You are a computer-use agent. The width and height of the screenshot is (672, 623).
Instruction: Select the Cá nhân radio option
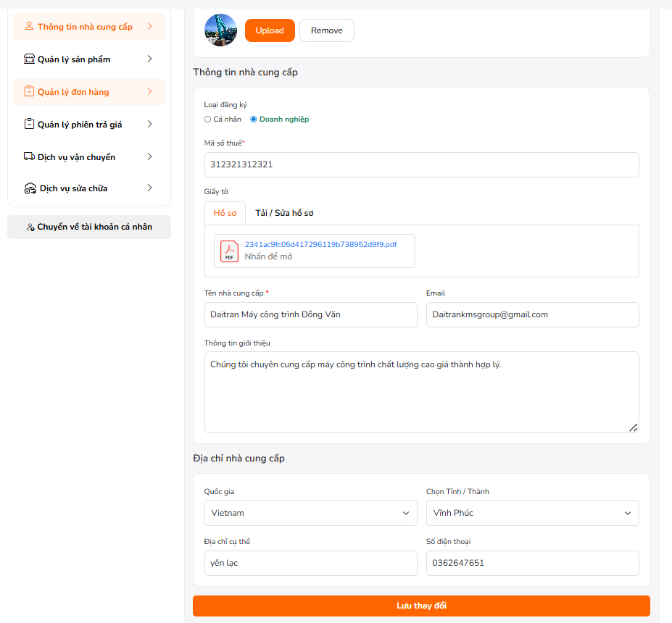click(x=208, y=120)
